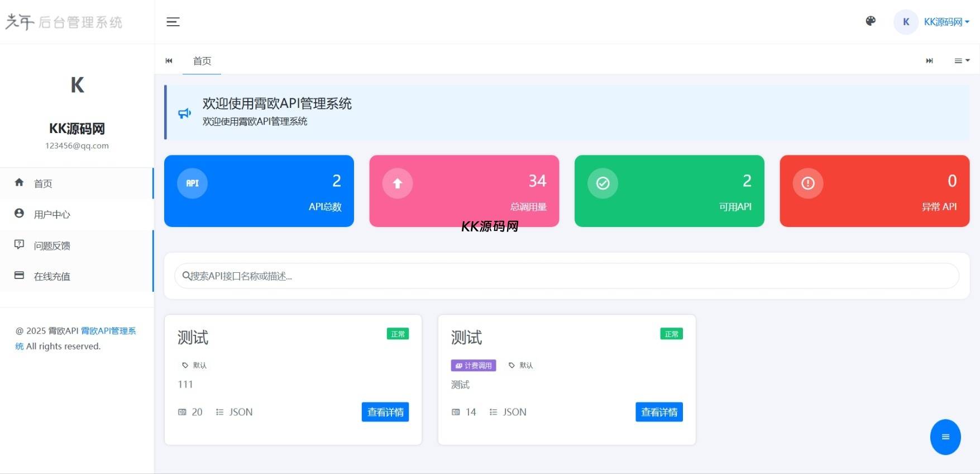
Task: Click the search magnifier icon
Action: click(187, 276)
